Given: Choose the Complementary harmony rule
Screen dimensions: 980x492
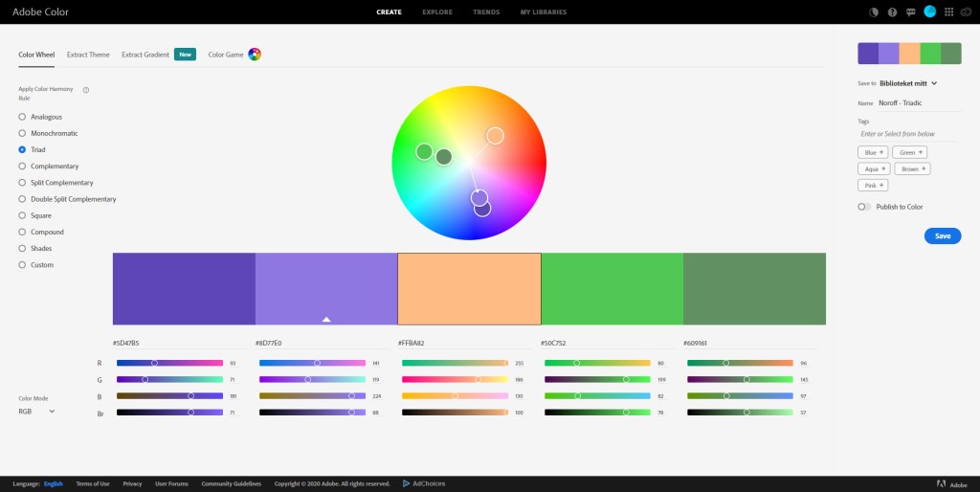Looking at the screenshot, I should 22,167.
